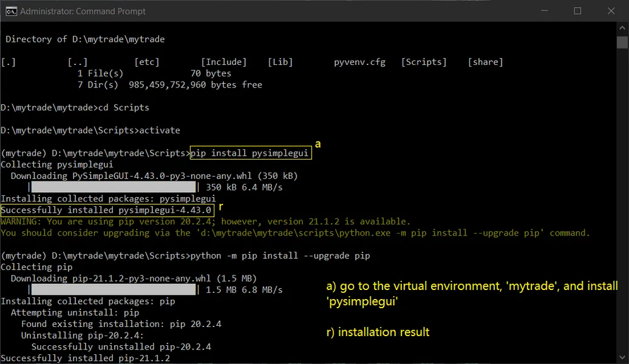Viewport: 629px width, 364px height.
Task: Click the vertical scrollbar thumb
Action: [622, 42]
